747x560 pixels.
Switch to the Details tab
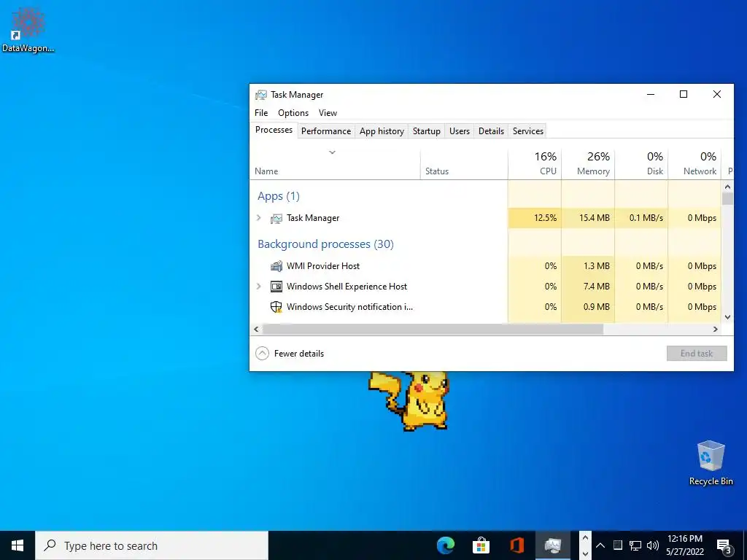[491, 131]
